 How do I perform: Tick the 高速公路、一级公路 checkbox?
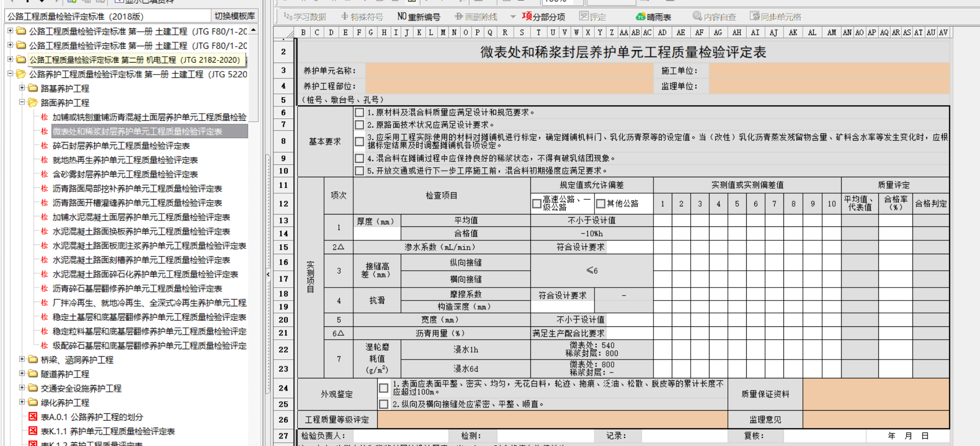click(536, 204)
